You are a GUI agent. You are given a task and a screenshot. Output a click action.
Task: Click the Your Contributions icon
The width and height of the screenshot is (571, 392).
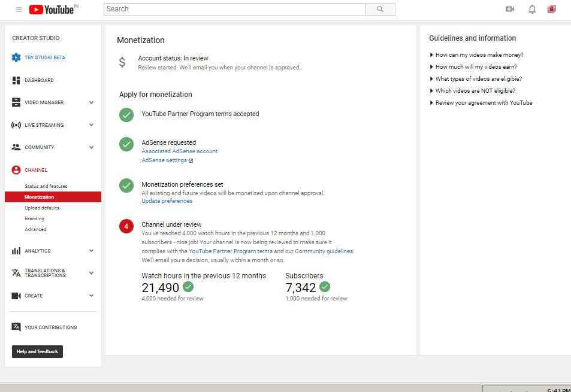pos(16,327)
